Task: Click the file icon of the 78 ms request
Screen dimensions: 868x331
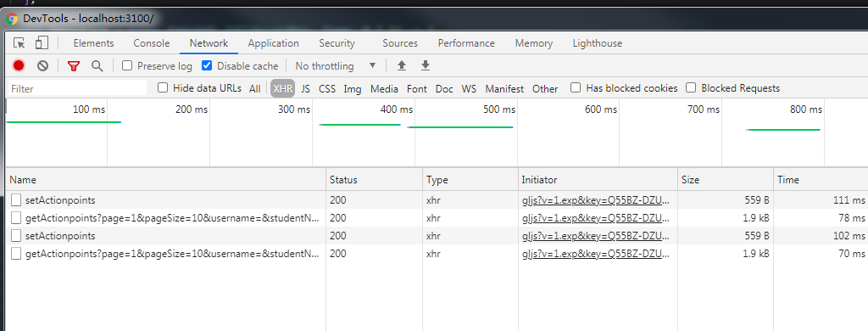Action: pyautogui.click(x=17, y=218)
